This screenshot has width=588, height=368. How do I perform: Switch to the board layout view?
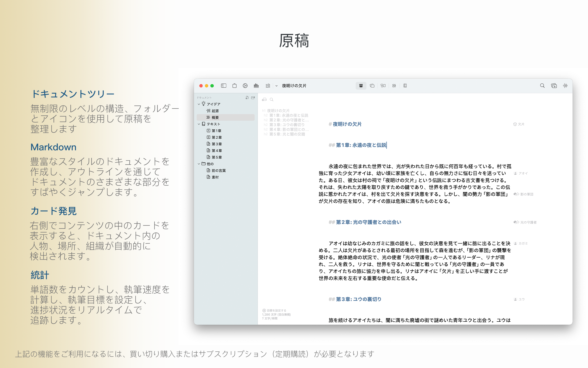point(383,86)
